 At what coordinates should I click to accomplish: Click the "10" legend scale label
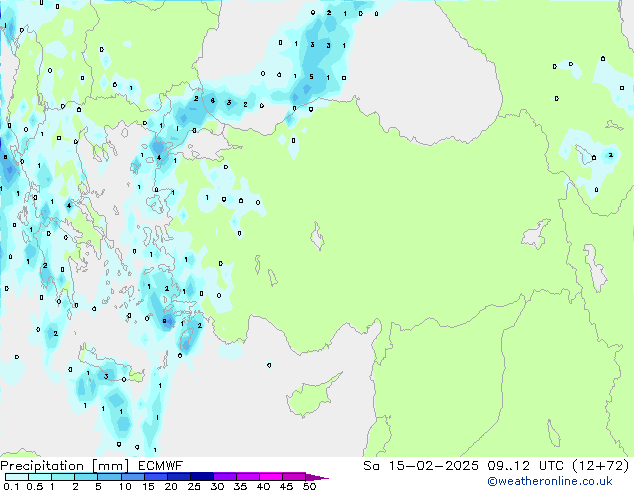125,486
